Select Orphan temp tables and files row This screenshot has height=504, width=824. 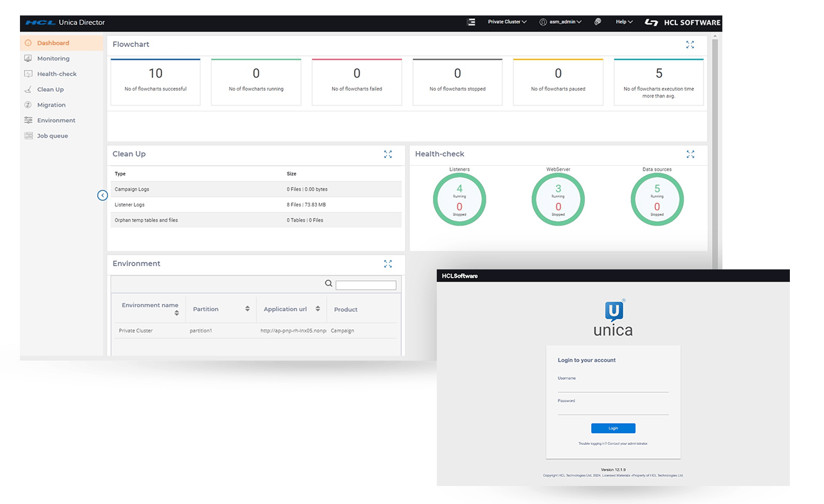(x=256, y=220)
